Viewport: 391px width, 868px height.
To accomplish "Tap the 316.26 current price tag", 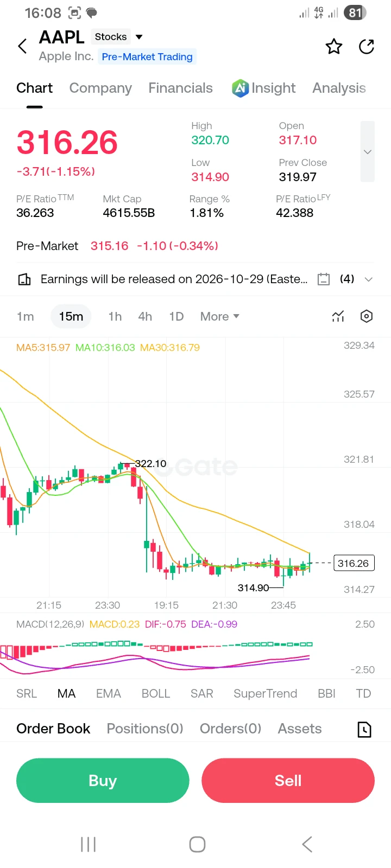I will tap(354, 563).
